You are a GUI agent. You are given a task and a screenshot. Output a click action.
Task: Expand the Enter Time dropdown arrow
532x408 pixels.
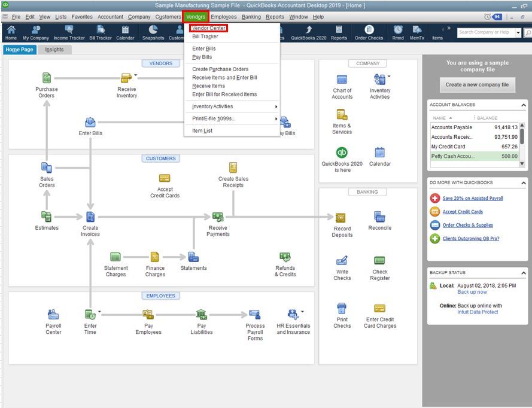click(99, 311)
